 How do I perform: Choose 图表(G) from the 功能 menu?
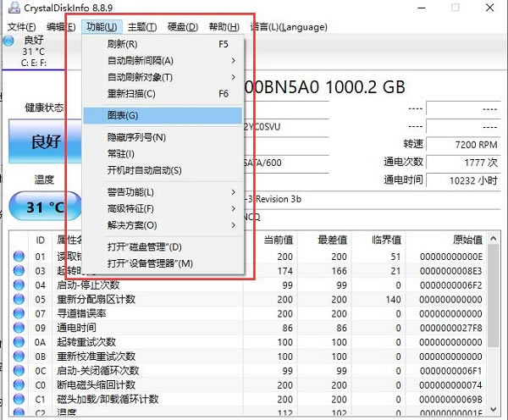pyautogui.click(x=123, y=115)
